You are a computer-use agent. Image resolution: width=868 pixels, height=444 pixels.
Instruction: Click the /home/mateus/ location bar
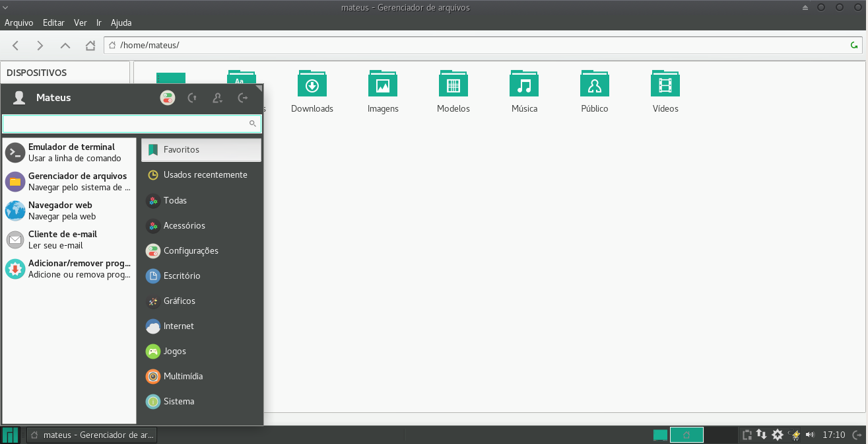tap(484, 45)
